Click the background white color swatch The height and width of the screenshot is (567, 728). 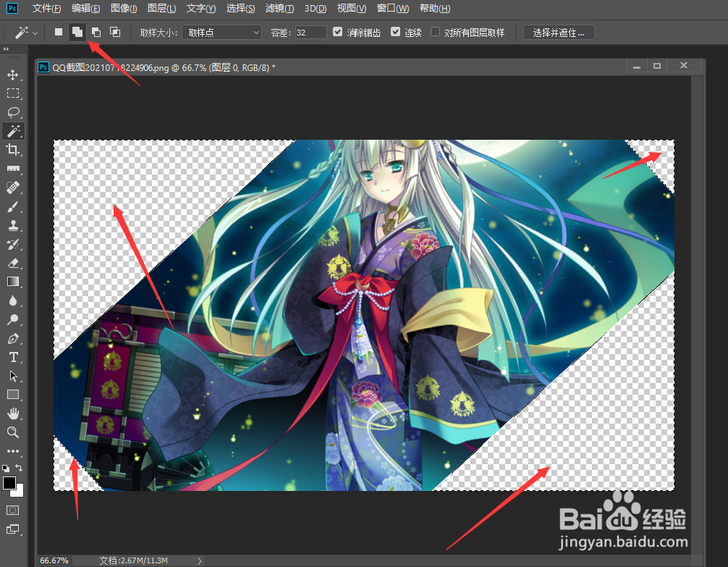coord(19,492)
